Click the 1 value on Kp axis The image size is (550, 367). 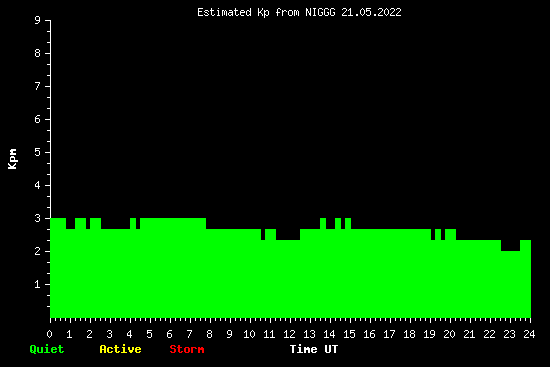[x=38, y=285]
